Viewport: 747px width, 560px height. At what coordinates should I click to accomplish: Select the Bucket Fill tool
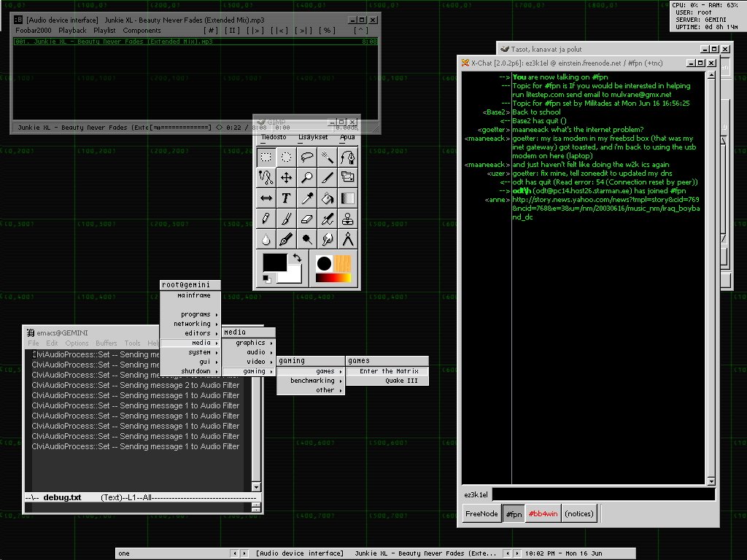coord(328,198)
